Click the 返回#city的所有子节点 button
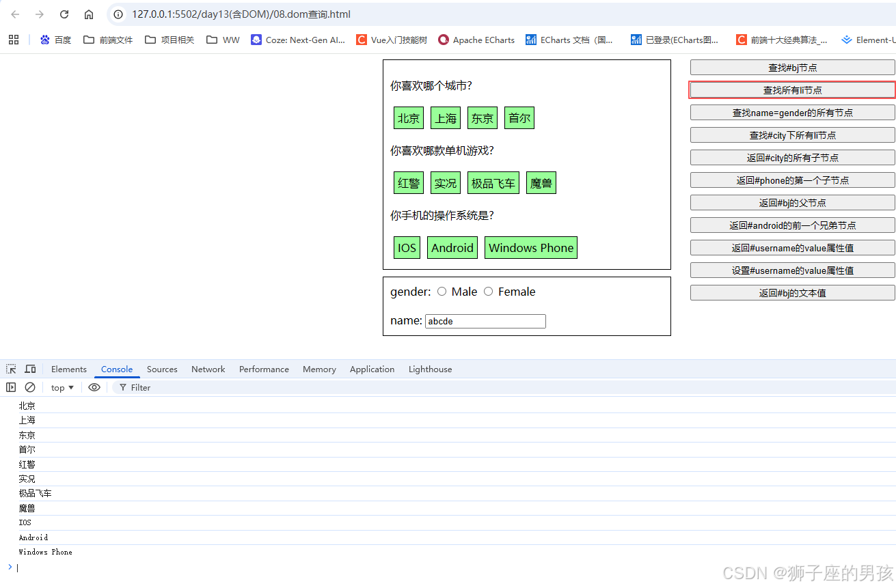The width and height of the screenshot is (896, 588). 792,157
